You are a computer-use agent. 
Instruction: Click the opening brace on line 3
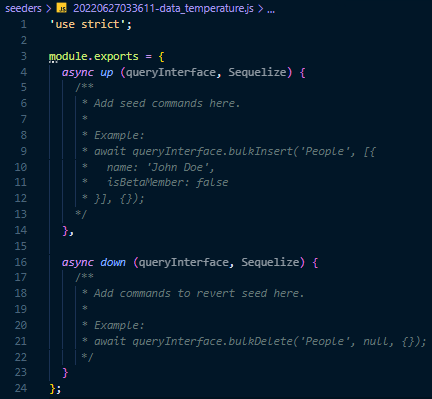coord(161,56)
